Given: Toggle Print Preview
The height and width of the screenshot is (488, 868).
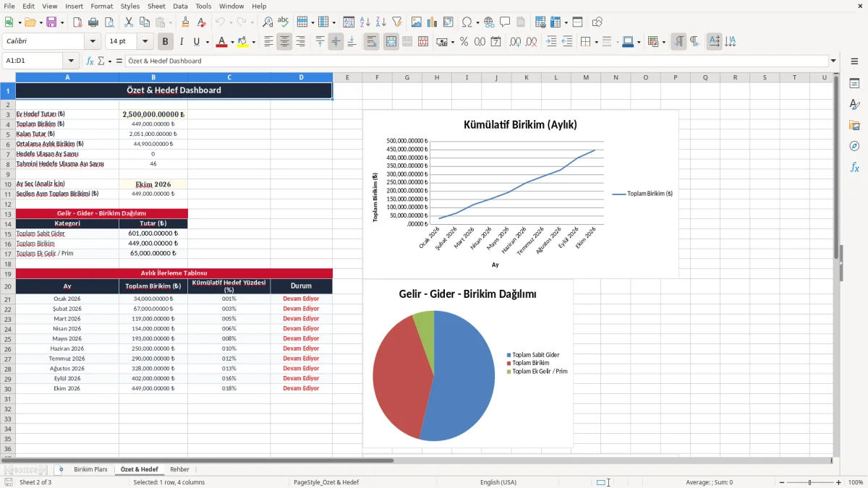Looking at the screenshot, I should [x=108, y=22].
